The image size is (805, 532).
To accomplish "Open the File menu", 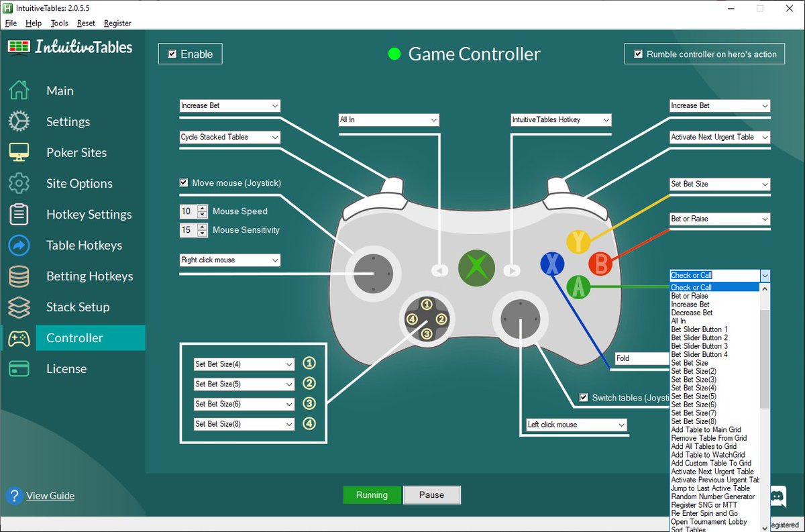I will 11,23.
